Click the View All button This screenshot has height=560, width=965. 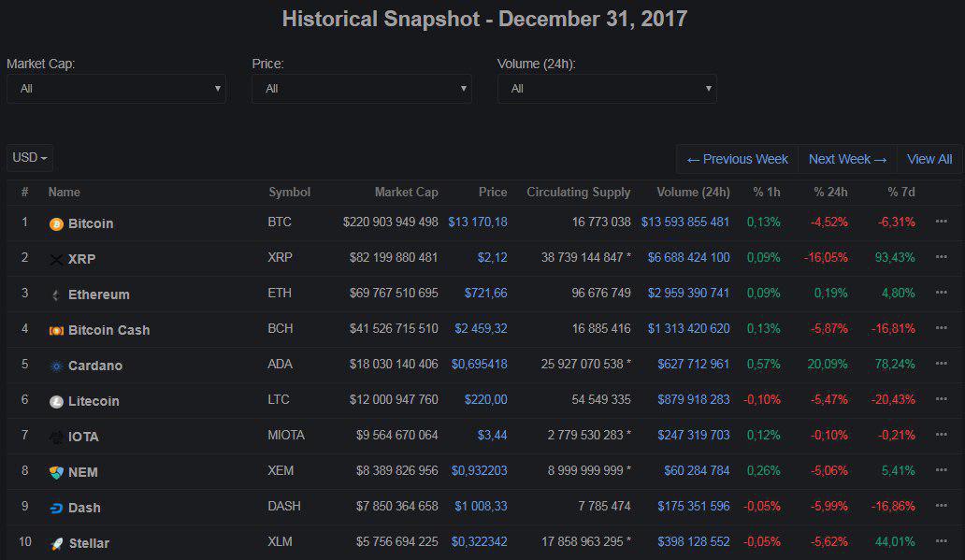929,159
